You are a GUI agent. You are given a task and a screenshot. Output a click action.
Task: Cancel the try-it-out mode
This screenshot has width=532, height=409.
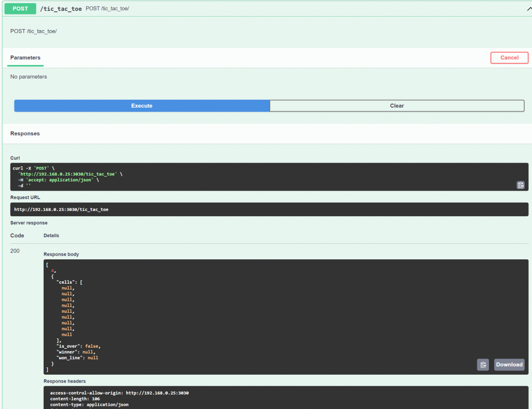509,58
